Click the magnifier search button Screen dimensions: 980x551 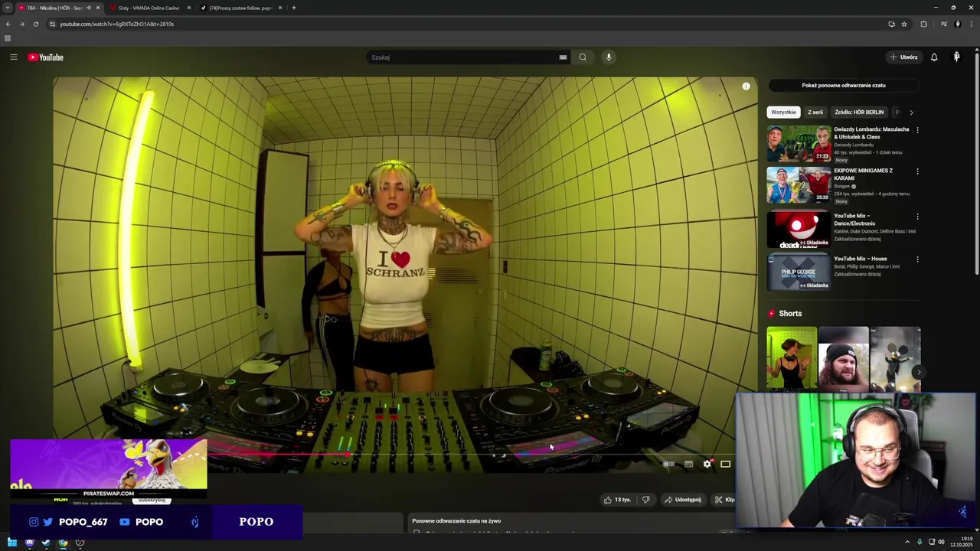click(583, 57)
